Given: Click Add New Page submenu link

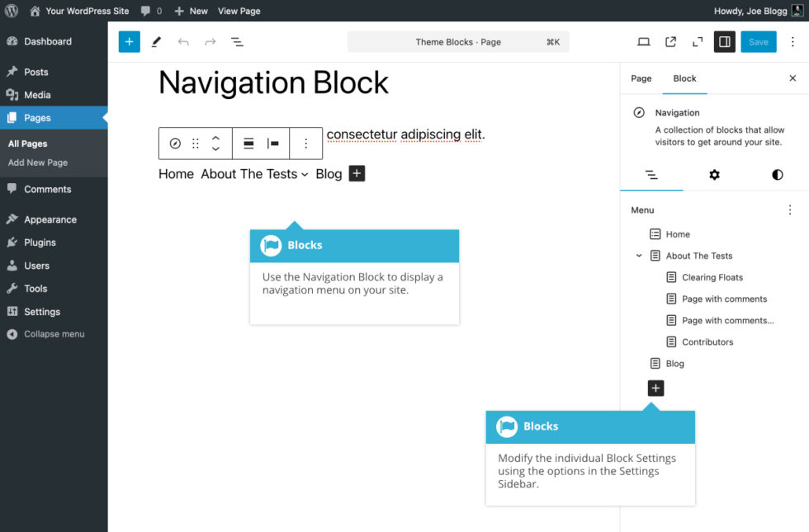Looking at the screenshot, I should click(38, 162).
